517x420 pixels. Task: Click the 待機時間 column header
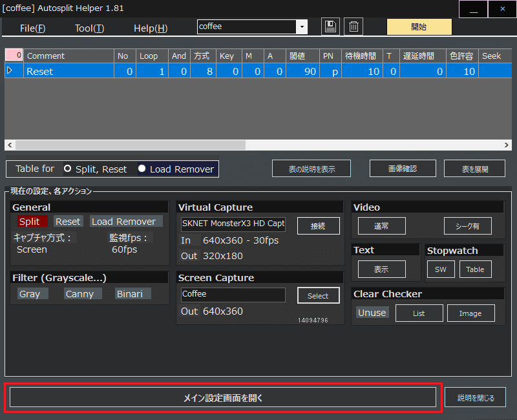(362, 56)
